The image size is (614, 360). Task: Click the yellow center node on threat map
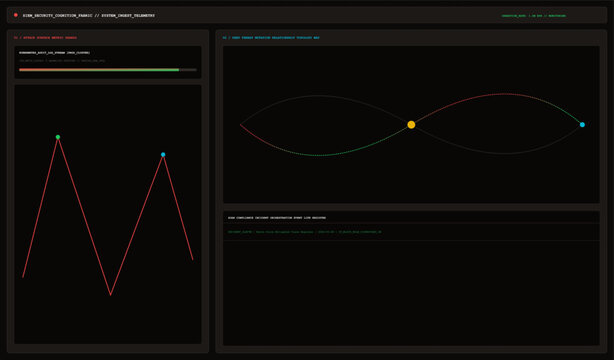411,125
